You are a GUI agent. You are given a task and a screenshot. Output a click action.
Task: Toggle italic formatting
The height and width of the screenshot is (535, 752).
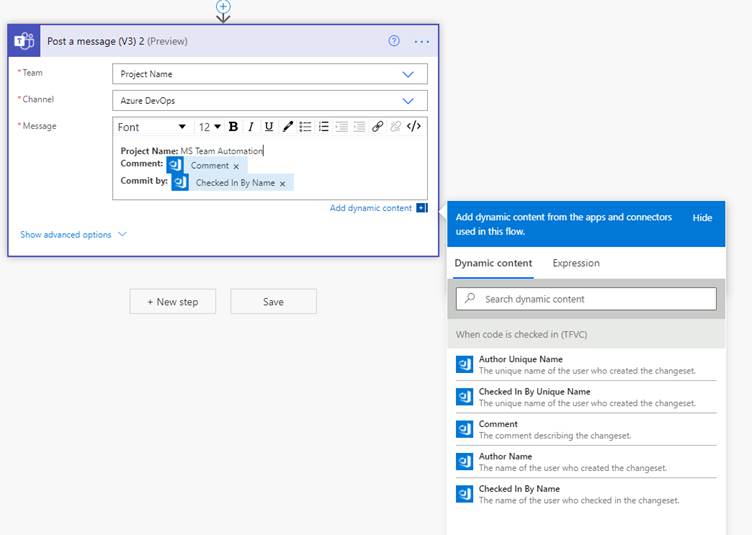click(251, 127)
